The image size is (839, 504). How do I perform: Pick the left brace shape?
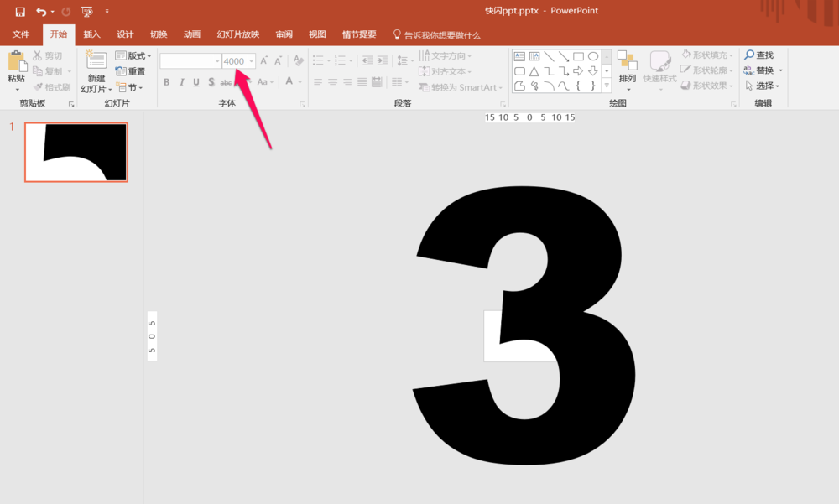coord(578,86)
